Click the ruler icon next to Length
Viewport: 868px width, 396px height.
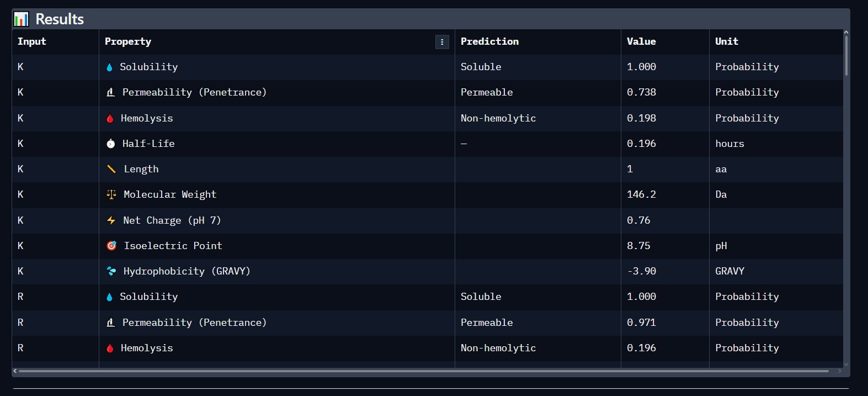[x=111, y=169]
